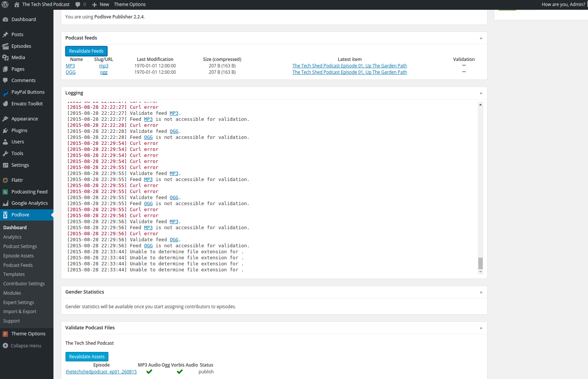The height and width of the screenshot is (379, 588).
Task: Click the Plugins plug icon
Action: [x=5, y=131]
